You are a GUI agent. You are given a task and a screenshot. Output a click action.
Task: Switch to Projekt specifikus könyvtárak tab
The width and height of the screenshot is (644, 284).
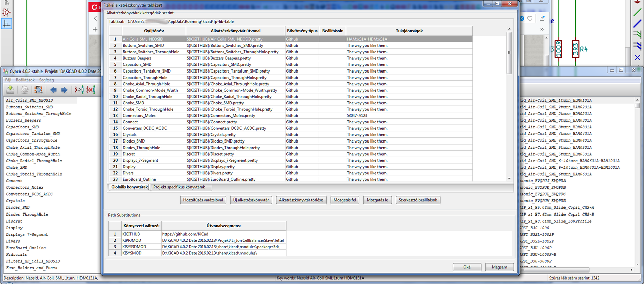(x=181, y=187)
